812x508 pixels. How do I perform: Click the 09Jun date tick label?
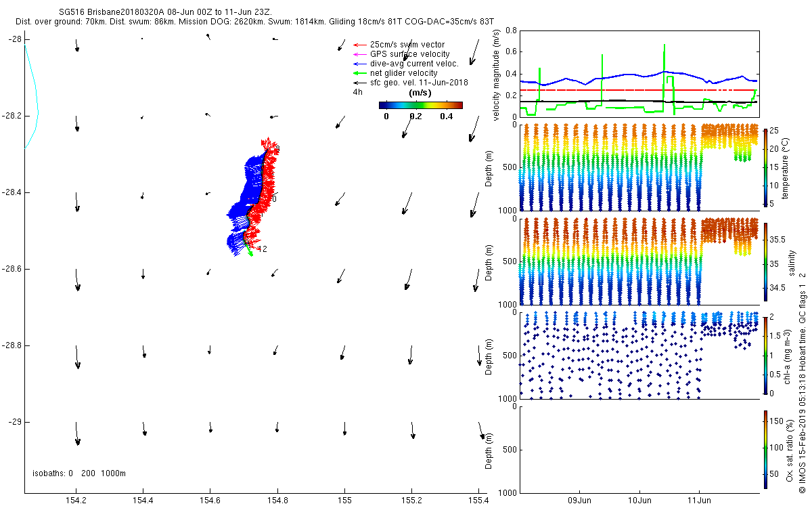(581, 501)
